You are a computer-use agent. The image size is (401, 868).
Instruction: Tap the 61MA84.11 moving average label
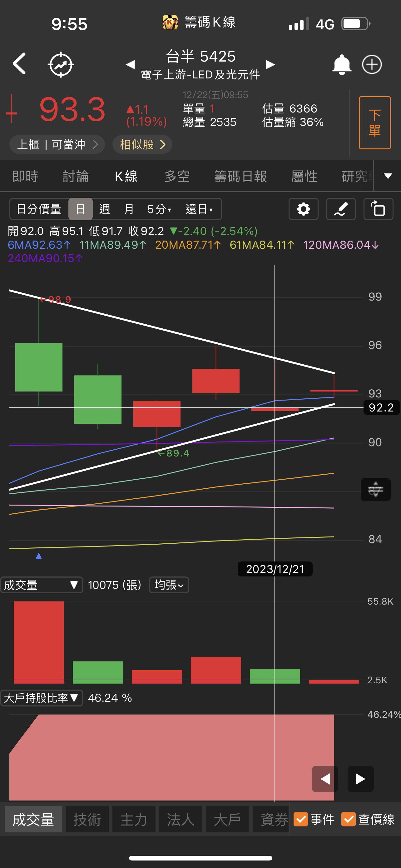coord(262,245)
